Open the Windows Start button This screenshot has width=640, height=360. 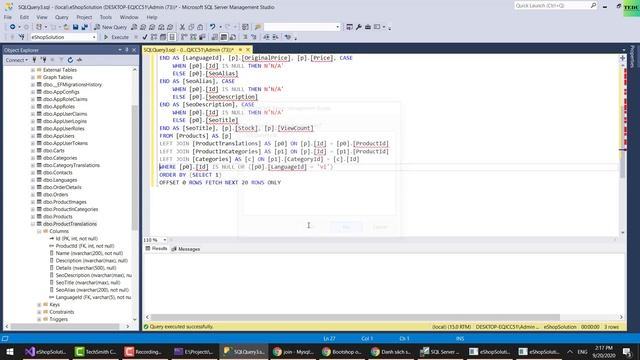point(9,351)
